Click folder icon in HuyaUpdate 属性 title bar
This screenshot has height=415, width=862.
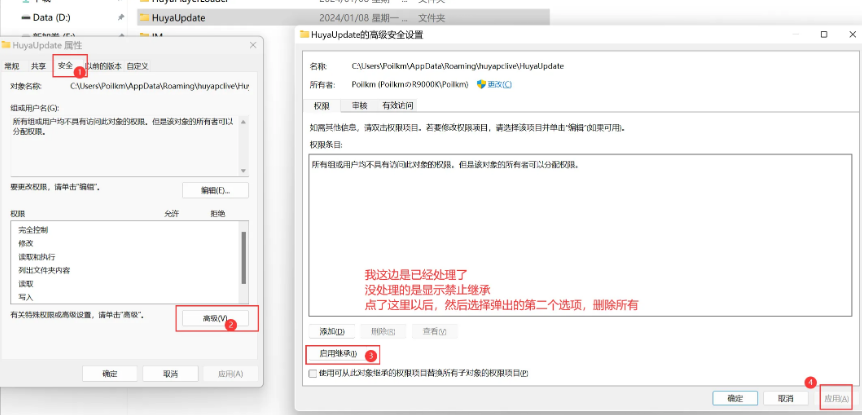pos(7,45)
